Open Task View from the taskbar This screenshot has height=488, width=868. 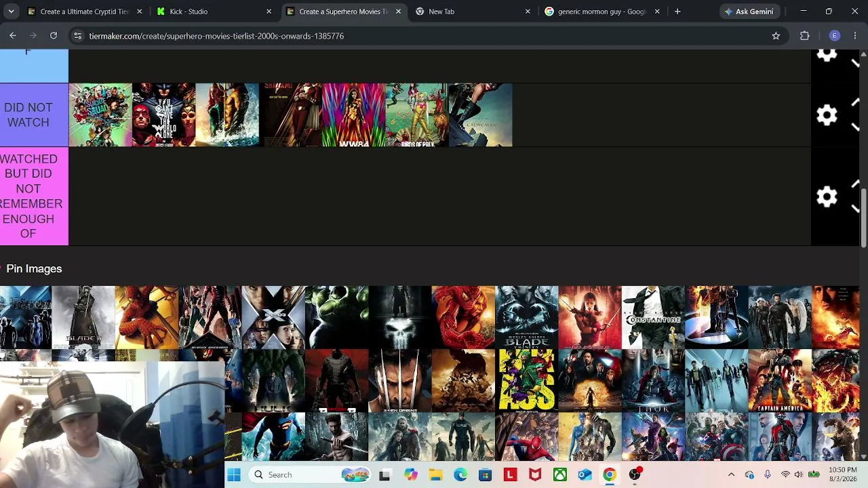(384, 475)
